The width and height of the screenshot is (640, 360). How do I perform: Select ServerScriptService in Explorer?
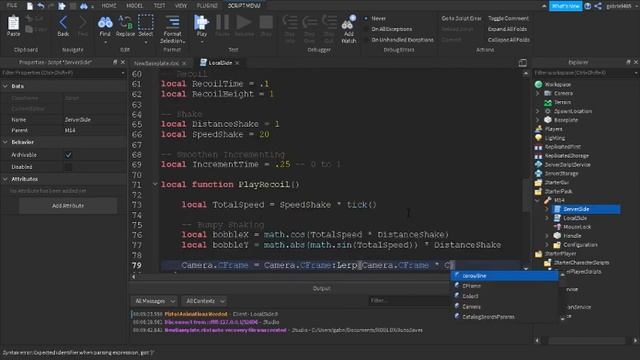(x=567, y=164)
